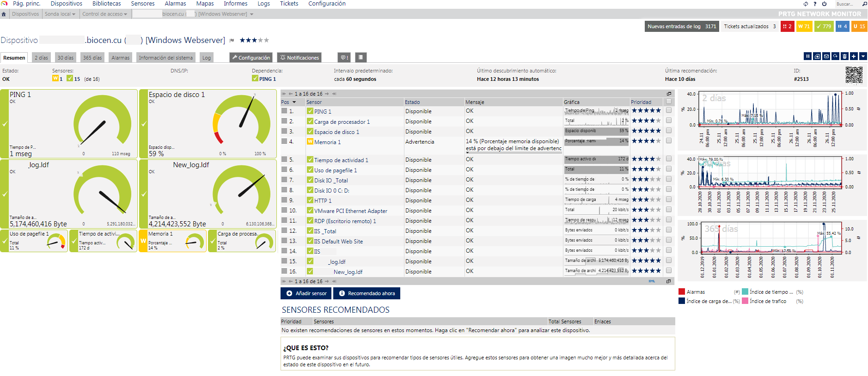Screen dimensions: 868x376
Task: Click the home icon in breadcrumb bar
Action: tap(4, 14)
